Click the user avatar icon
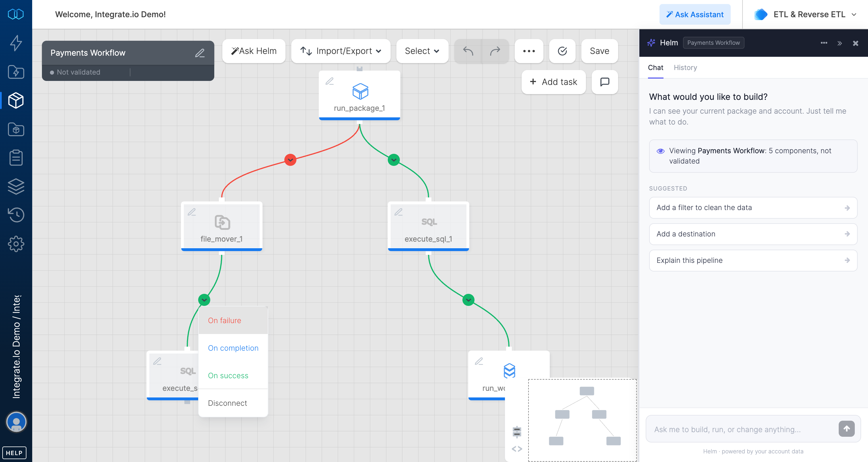 coord(16,422)
